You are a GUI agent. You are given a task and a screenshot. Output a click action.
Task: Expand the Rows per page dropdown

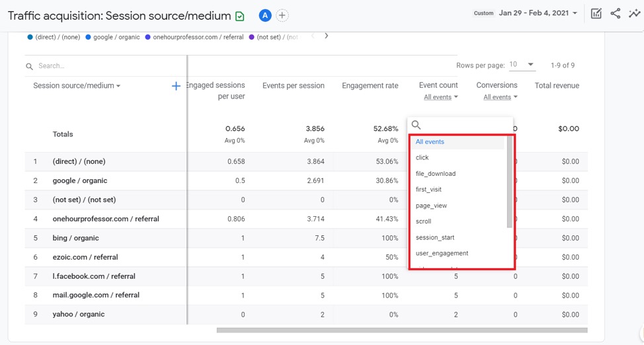point(522,65)
